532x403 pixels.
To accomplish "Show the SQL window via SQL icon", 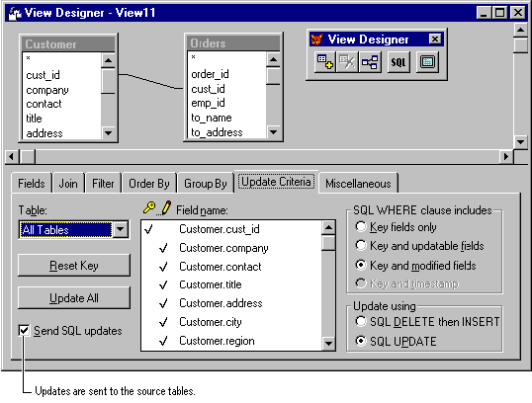I will pos(399,62).
